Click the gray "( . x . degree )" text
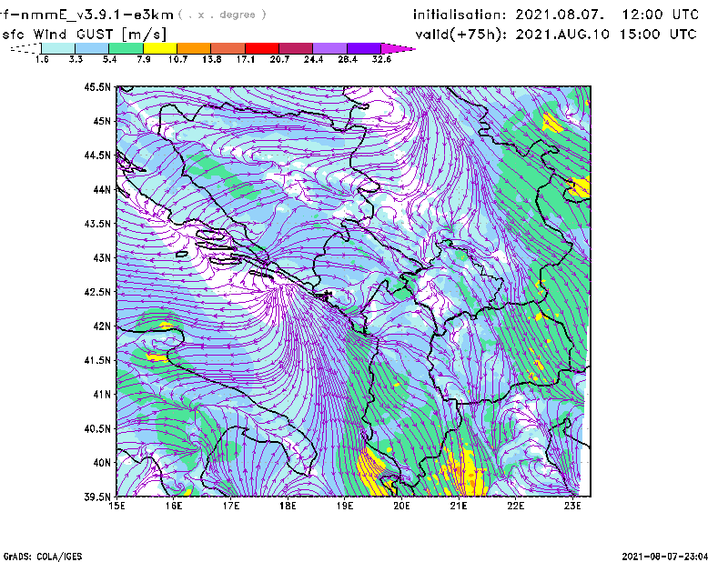 click(x=222, y=15)
